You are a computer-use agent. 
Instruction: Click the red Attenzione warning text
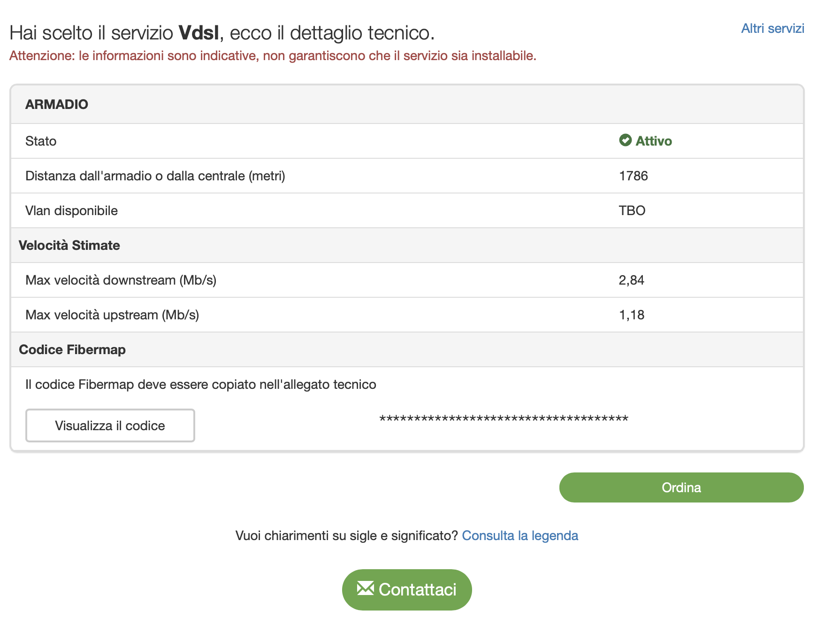273,56
